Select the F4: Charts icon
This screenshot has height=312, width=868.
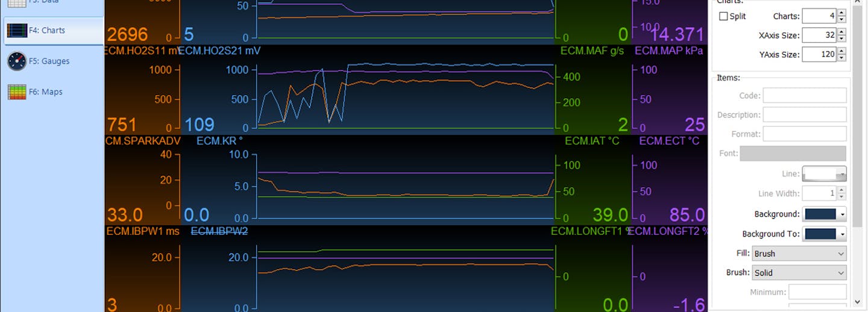coord(17,31)
